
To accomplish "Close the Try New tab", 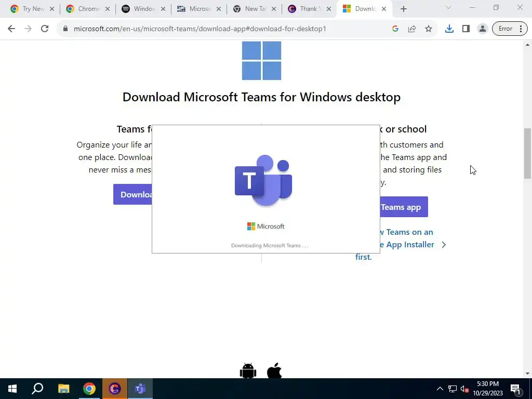I will (52, 9).
